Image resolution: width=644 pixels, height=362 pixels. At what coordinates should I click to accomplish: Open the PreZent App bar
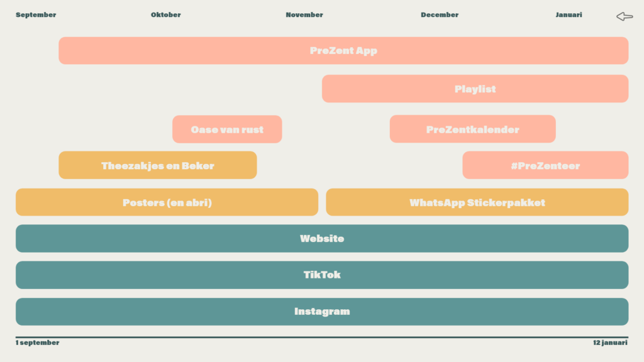(343, 50)
